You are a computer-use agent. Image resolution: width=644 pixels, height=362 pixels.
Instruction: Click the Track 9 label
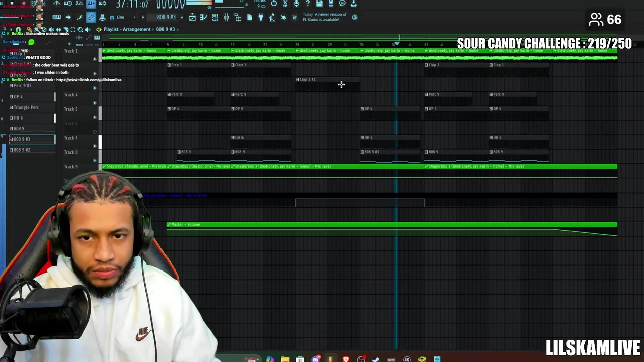[x=71, y=166]
